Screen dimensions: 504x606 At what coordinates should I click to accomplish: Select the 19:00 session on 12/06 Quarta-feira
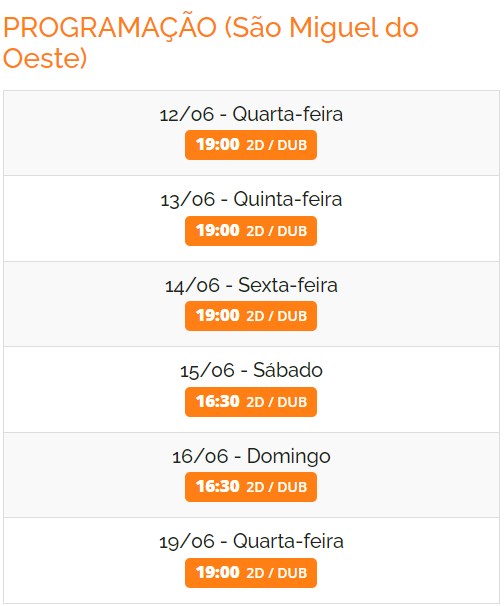coord(251,145)
